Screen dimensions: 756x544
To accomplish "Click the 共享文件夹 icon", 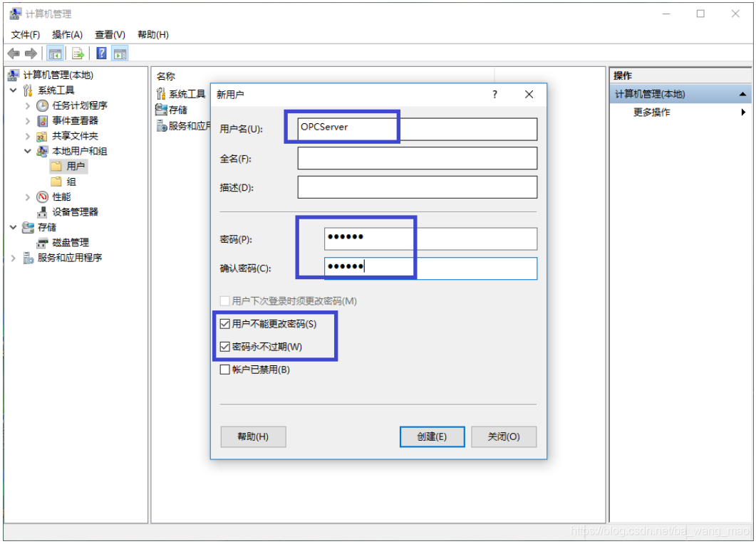I will pyautogui.click(x=43, y=137).
